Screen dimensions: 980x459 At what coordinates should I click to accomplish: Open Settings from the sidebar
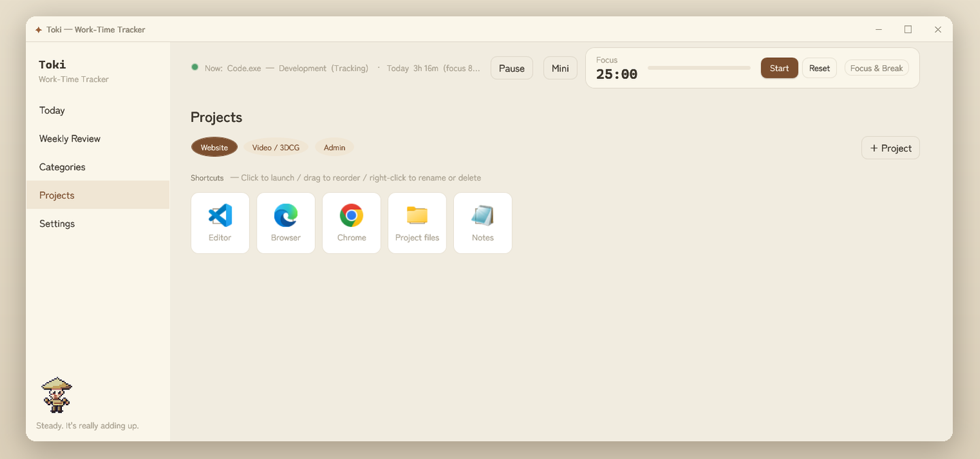(x=97, y=223)
